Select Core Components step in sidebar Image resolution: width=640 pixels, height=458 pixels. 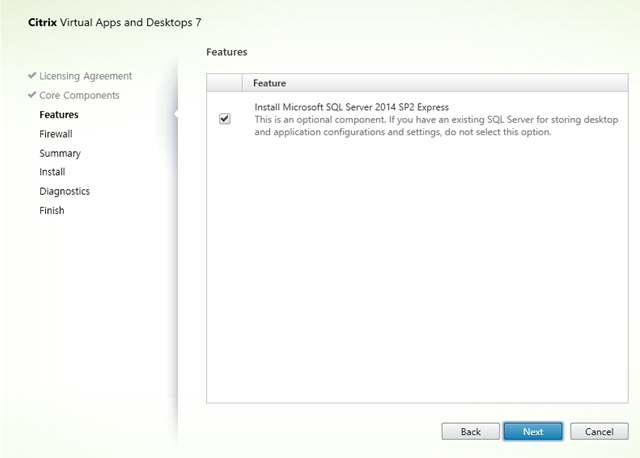pyautogui.click(x=79, y=95)
